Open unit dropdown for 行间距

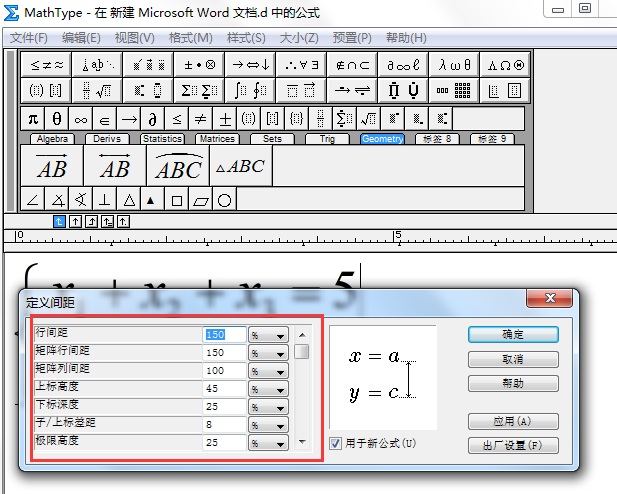[280, 336]
